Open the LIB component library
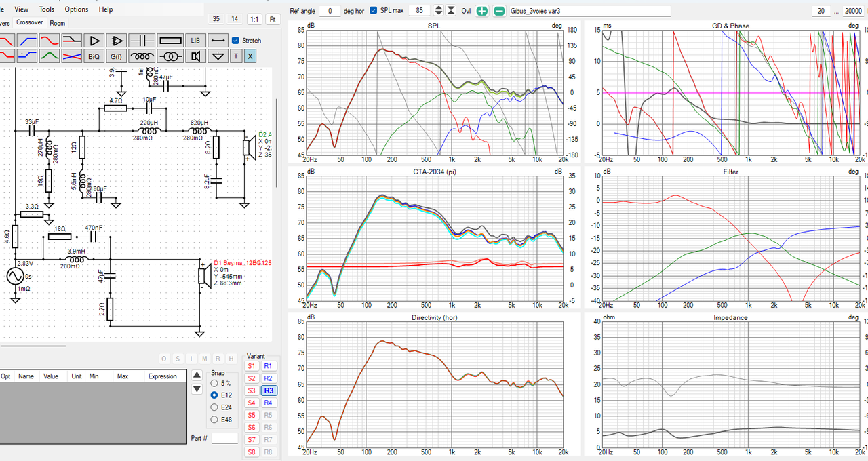868x461 pixels. [195, 41]
